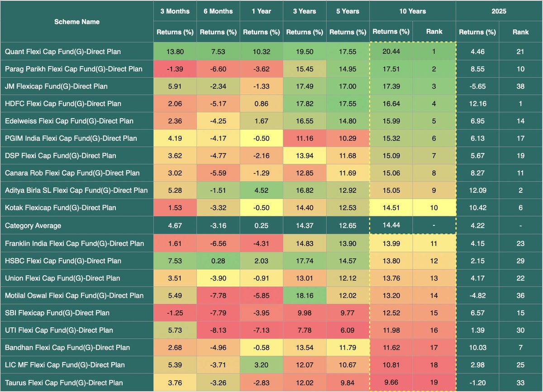Click "Returns (%)" subheader under 2025
Screen dimensions: 543x392
[x=477, y=32]
